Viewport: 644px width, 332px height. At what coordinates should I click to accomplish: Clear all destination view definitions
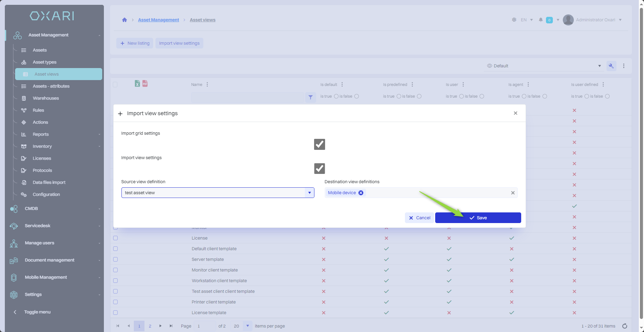[513, 193]
